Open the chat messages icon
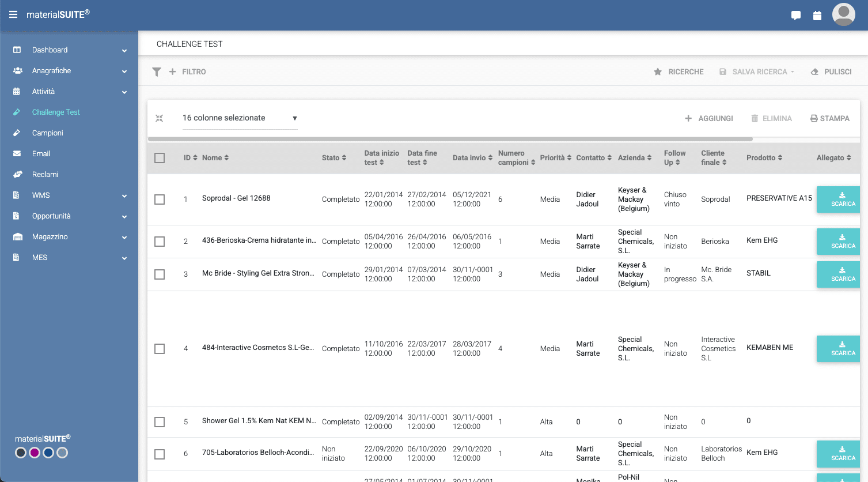868x482 pixels. coord(796,16)
